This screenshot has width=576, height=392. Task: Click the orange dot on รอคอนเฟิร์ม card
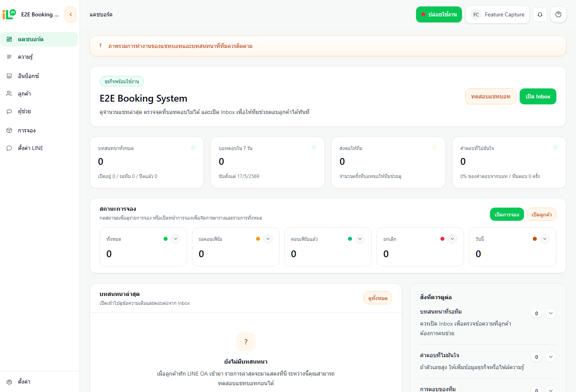coord(258,239)
